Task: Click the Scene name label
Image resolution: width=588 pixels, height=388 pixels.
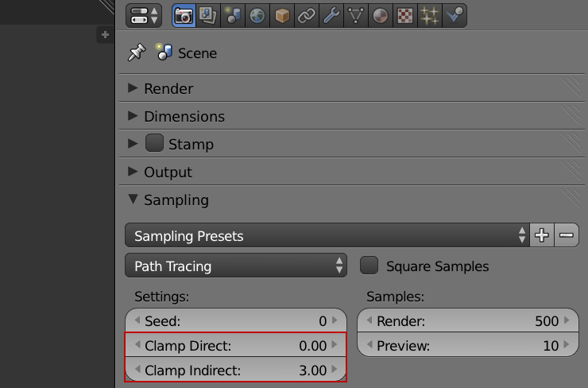Action: (197, 53)
